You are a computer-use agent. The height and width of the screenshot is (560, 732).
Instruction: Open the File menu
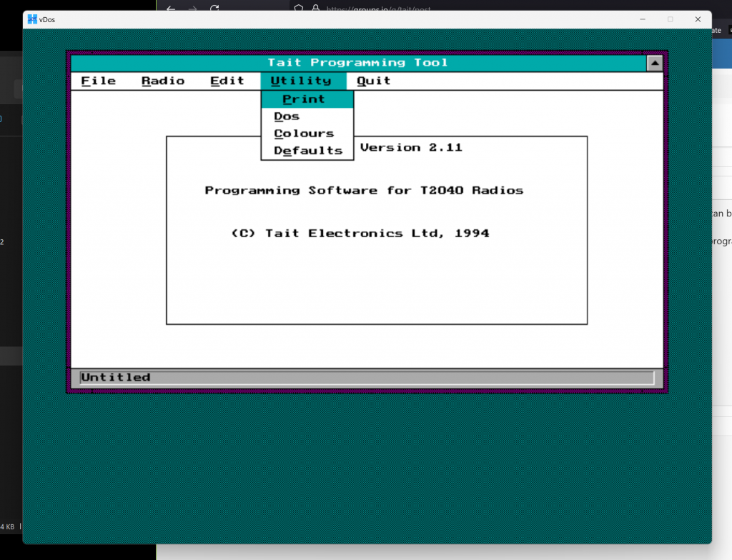(x=98, y=81)
